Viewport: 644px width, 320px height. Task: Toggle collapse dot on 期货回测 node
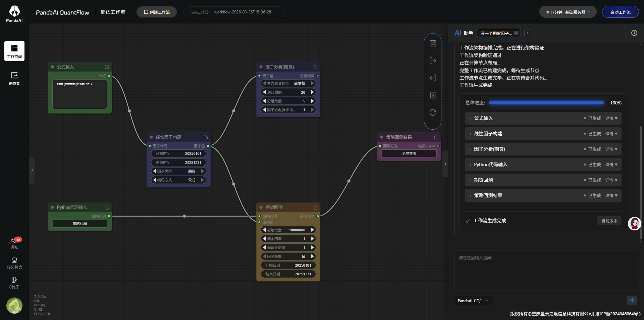[261, 208]
